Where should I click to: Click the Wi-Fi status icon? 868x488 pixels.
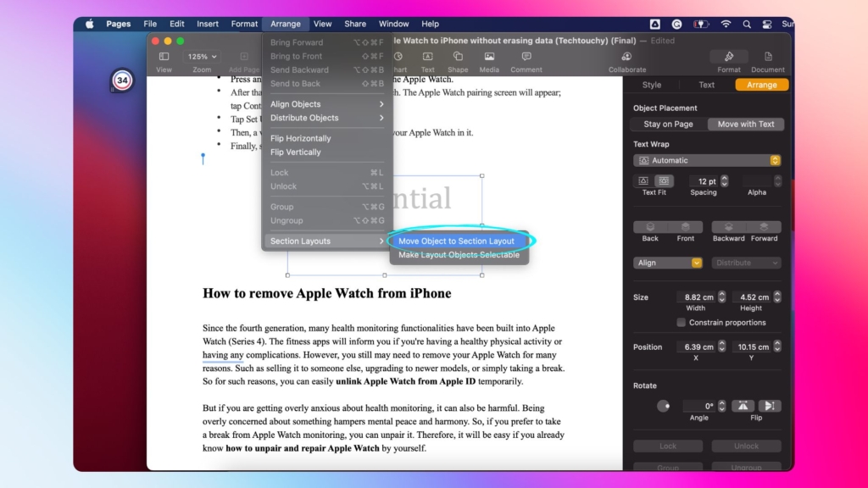pos(726,24)
